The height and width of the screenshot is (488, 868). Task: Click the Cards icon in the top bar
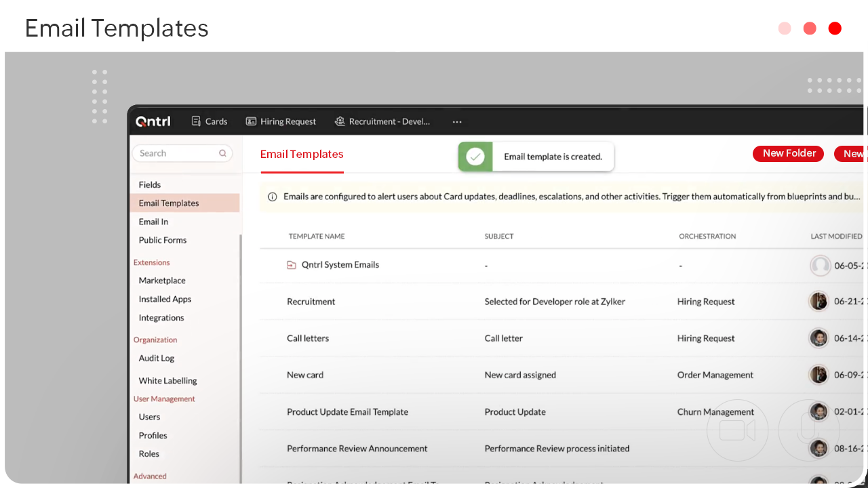pos(195,121)
